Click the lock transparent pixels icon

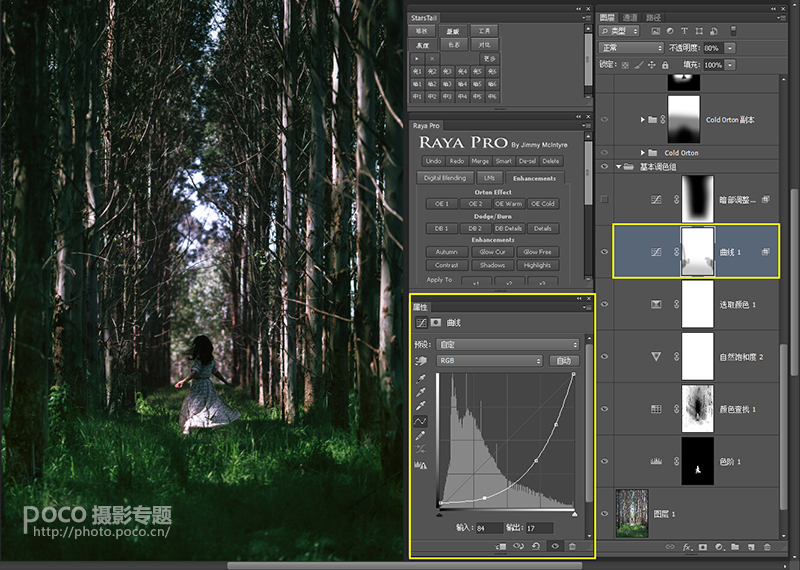pos(626,65)
